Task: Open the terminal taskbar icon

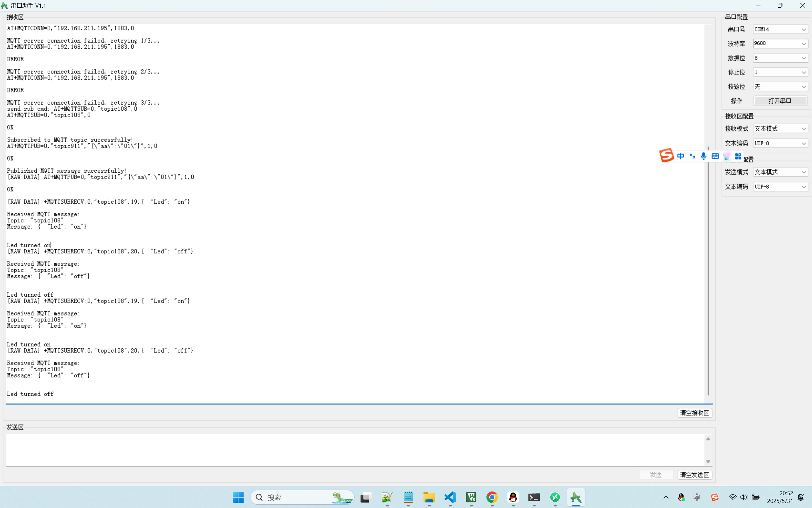Action: click(x=534, y=497)
